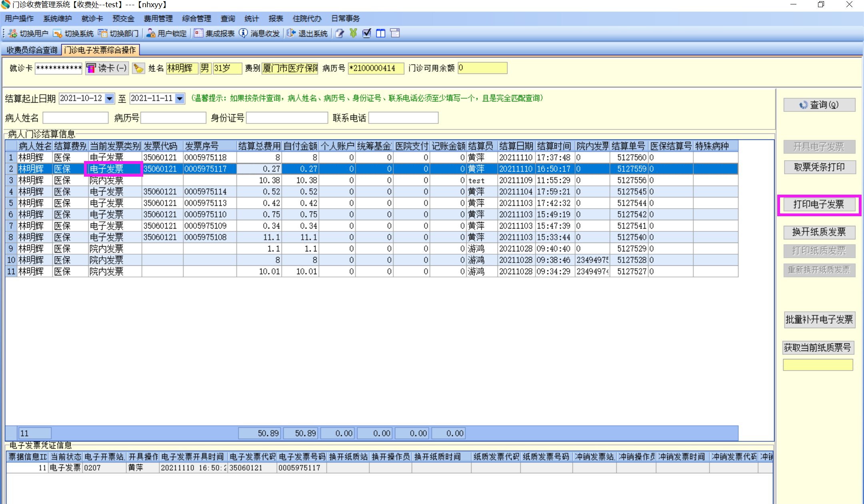Click the 消息收发 message info icon
This screenshot has width=864, height=504.
click(x=243, y=33)
